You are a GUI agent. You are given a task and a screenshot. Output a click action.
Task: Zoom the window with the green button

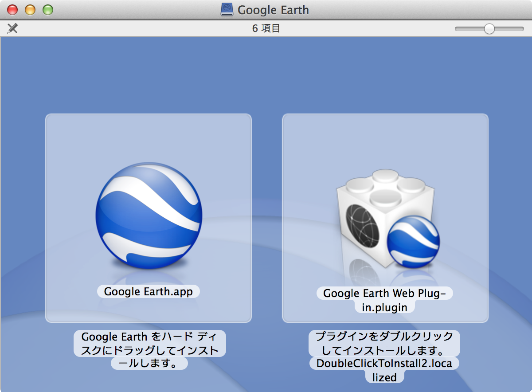(x=47, y=10)
